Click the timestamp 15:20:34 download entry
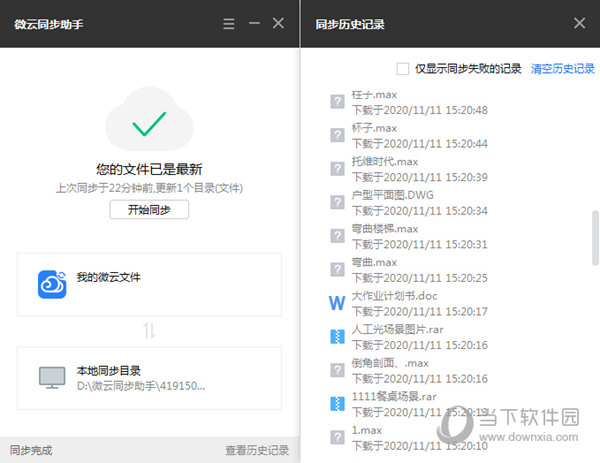The image size is (600, 463). pyautogui.click(x=420, y=211)
